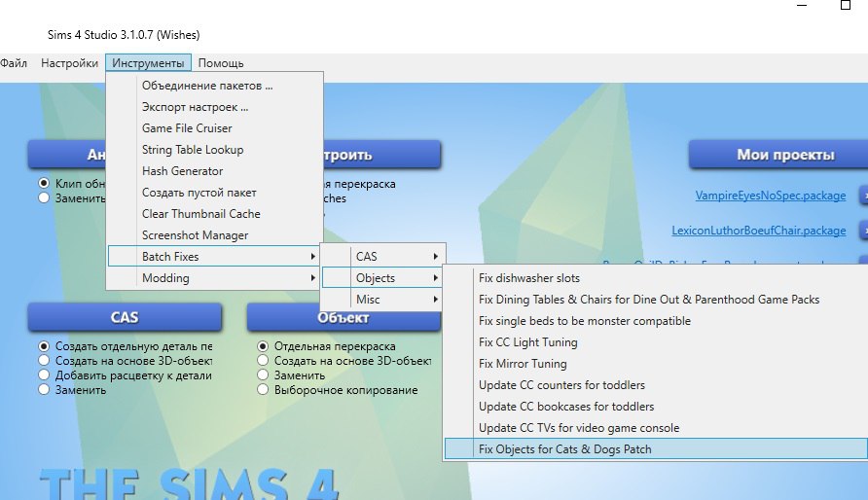Open LexiconLuthorBoeufChair.package project link
This screenshot has height=500, width=868.
point(759,231)
